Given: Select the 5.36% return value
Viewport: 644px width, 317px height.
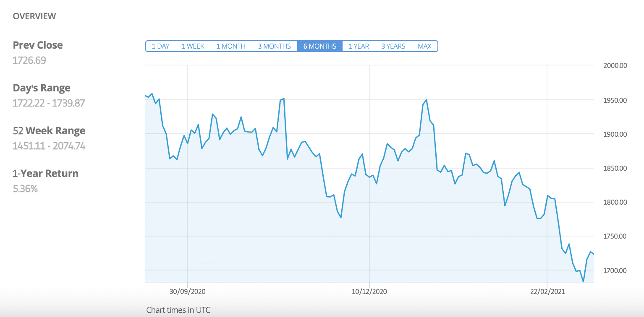Looking at the screenshot, I should [25, 189].
